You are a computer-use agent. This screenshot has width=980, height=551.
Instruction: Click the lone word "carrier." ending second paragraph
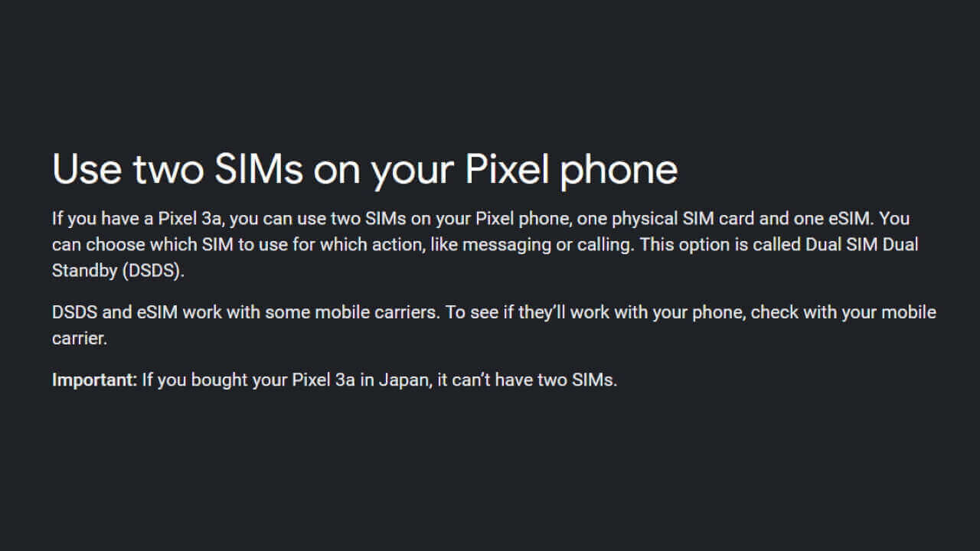coord(80,339)
